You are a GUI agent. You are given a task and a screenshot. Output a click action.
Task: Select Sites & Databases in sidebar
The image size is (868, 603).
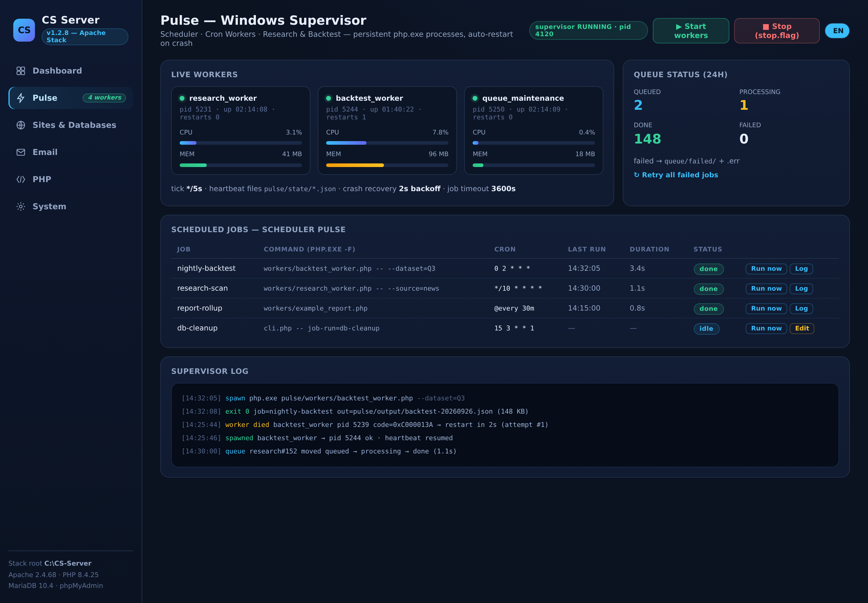tap(71, 125)
